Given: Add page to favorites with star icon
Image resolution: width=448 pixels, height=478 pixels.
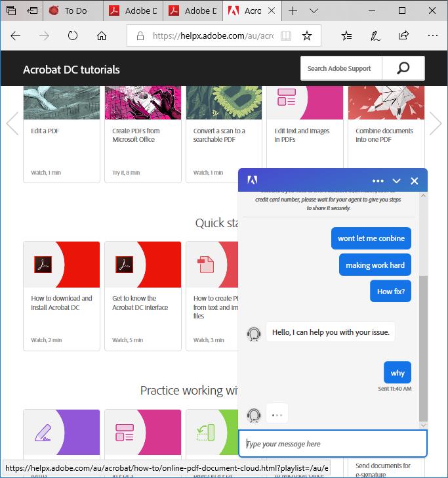Looking at the screenshot, I should click(307, 36).
